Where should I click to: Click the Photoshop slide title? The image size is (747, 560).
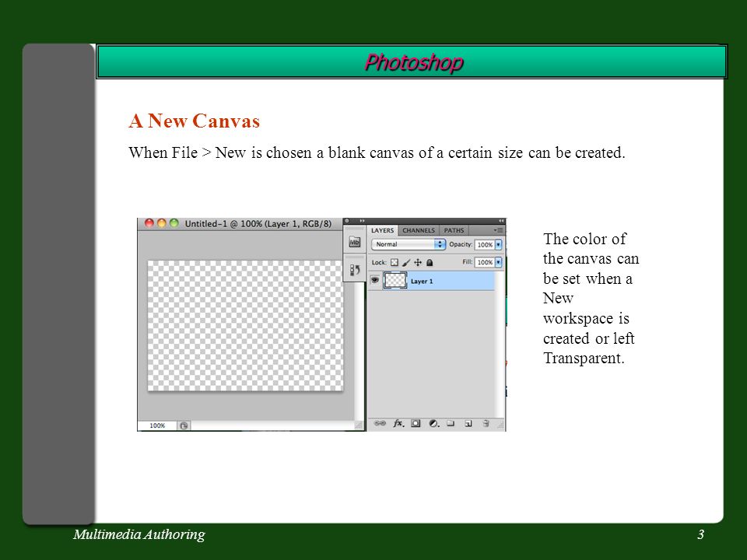413,62
